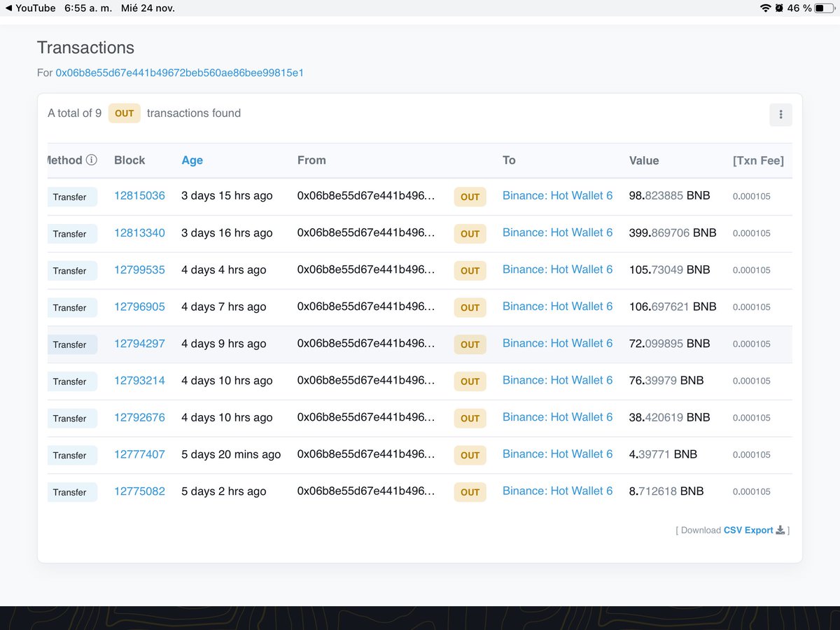This screenshot has width=840, height=630.
Task: Select the value 399.869706 BNB
Action: 673,233
